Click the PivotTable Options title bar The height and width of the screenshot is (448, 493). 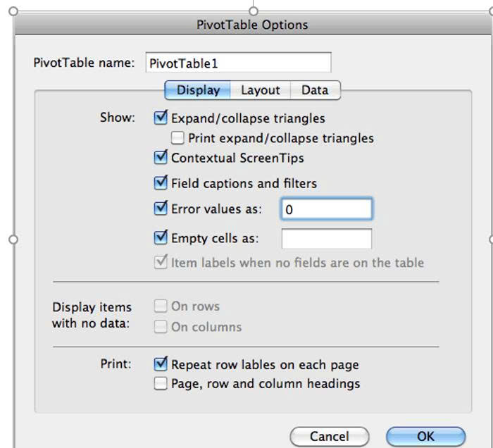click(252, 25)
